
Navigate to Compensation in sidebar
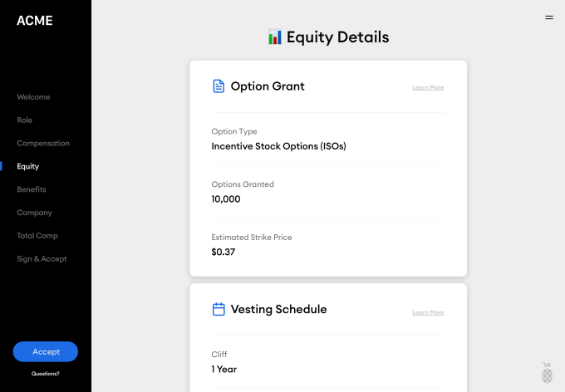[x=43, y=144]
